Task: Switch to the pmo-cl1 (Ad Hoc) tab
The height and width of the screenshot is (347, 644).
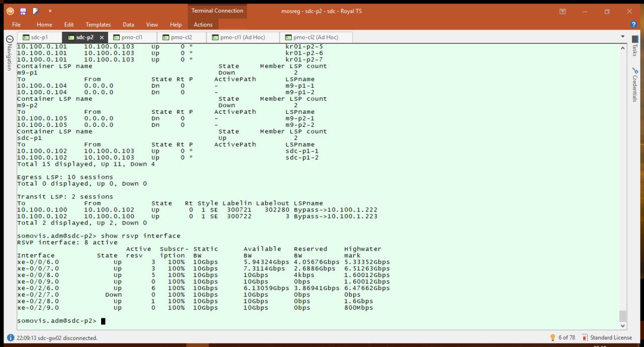Action: (x=243, y=37)
